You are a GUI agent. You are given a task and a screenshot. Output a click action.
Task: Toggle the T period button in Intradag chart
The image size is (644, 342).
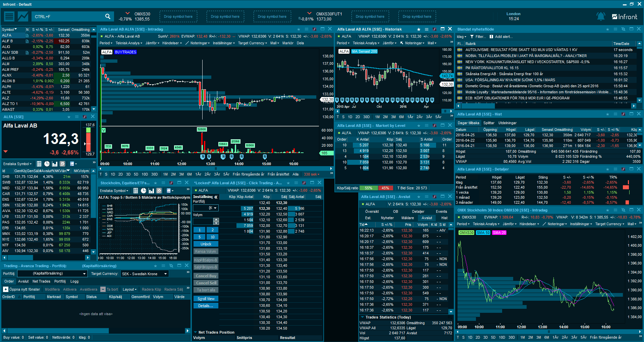tap(101, 174)
